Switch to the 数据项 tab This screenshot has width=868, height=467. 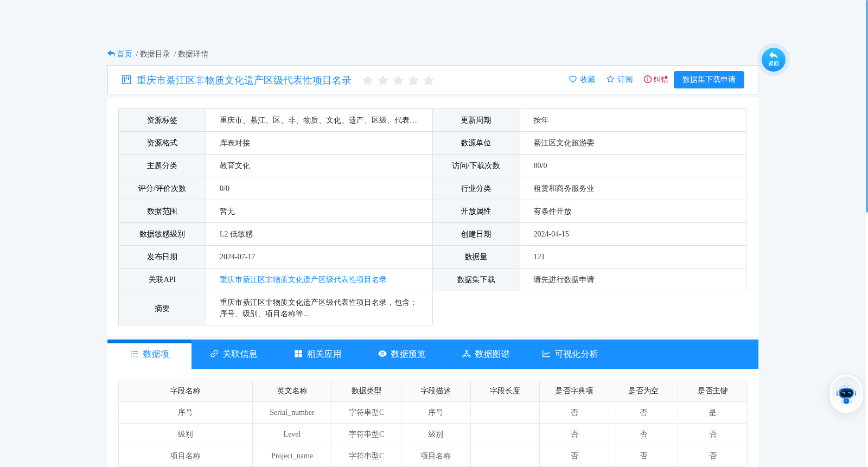150,354
